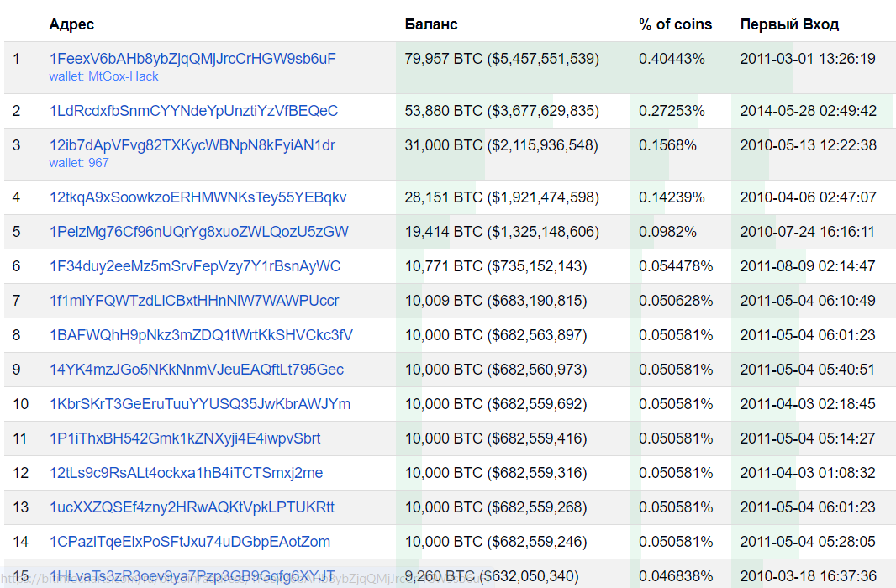Viewport: 896px width, 588px height.
Task: Open address 1KbrSKrT3GeEruTuuYYUSQ35JwKbrAWJYm
Action: [200, 404]
